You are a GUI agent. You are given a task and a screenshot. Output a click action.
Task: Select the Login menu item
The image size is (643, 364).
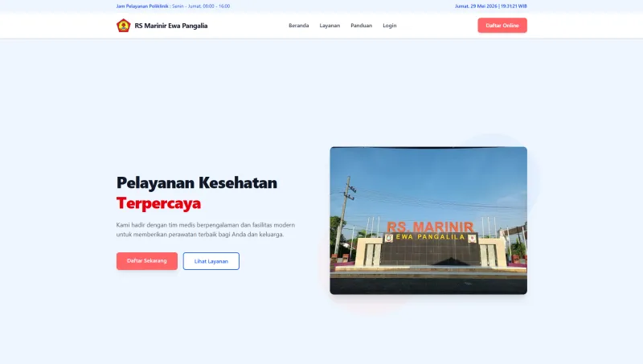pyautogui.click(x=390, y=26)
